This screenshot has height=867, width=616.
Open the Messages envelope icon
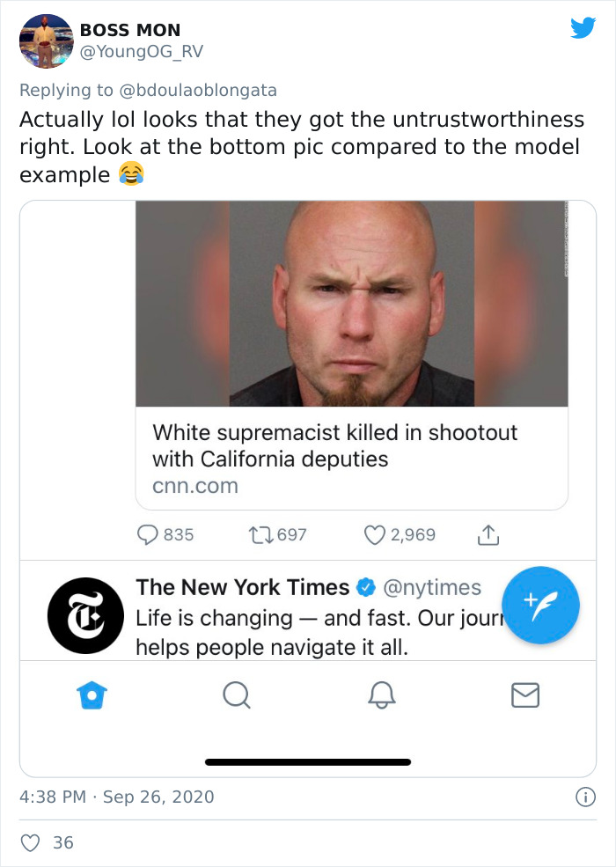tap(525, 695)
